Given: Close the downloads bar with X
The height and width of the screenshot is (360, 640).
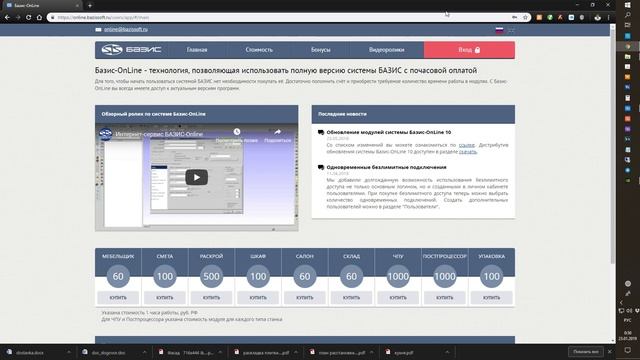Looking at the screenshot, I should pyautogui.click(x=610, y=352).
